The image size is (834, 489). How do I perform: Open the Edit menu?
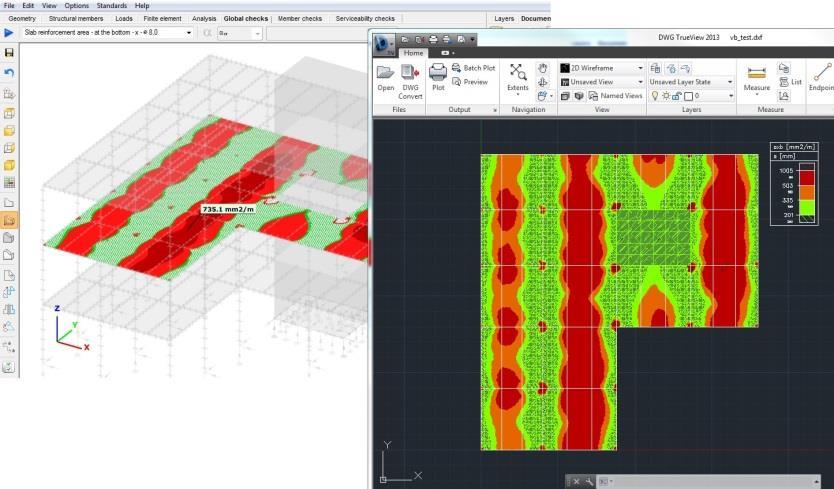coord(28,5)
